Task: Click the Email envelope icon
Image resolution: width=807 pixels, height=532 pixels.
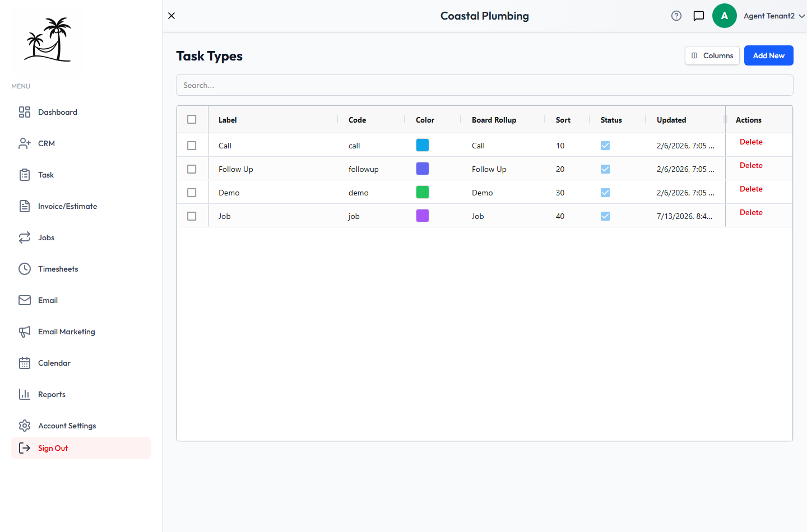Action: tap(25, 300)
